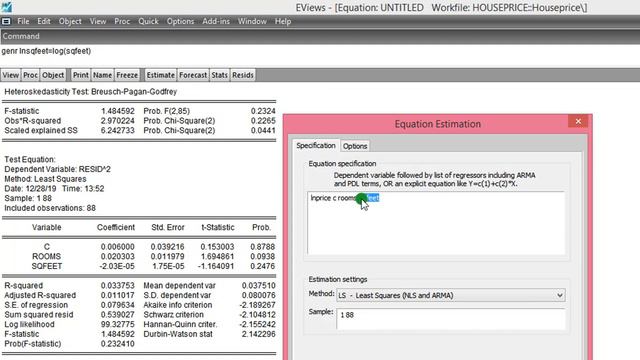
Task: Open the Help menu
Action: click(x=283, y=21)
